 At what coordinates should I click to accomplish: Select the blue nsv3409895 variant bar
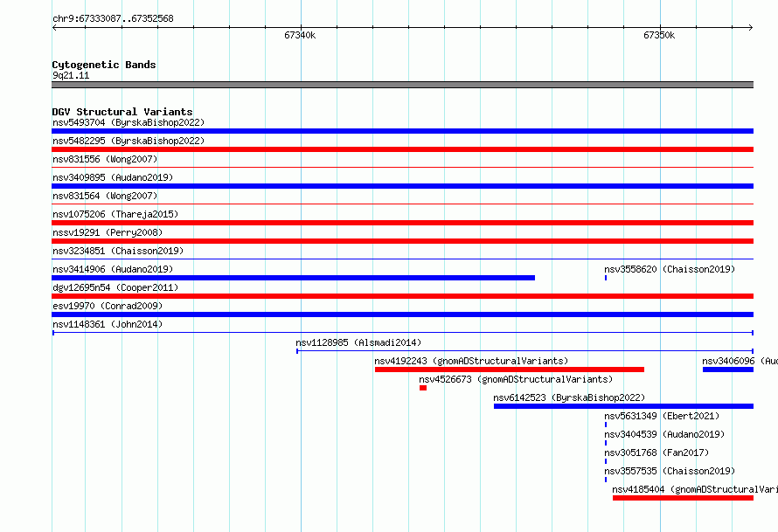point(402,186)
